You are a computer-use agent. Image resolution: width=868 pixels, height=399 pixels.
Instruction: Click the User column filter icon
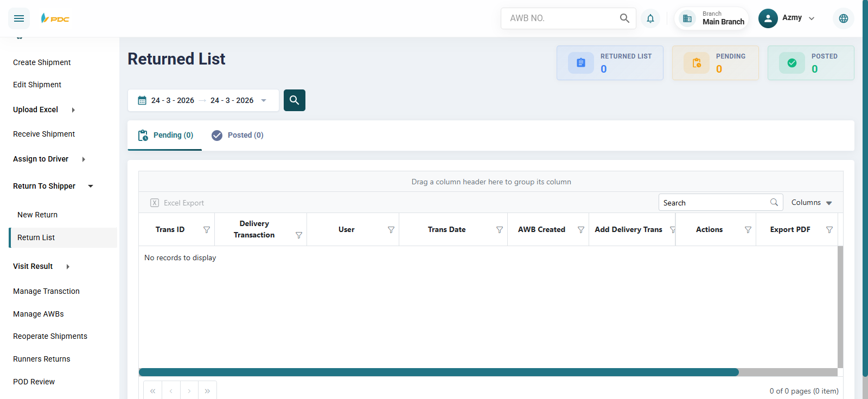click(x=391, y=230)
